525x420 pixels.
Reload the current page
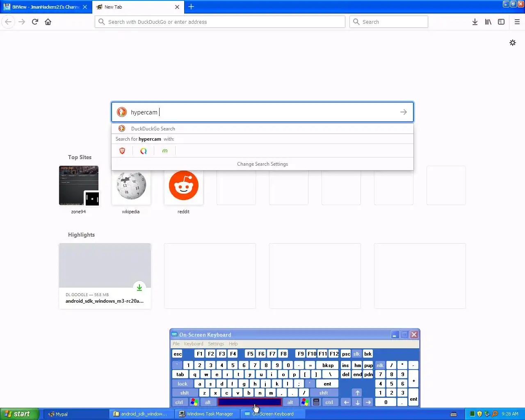pyautogui.click(x=35, y=22)
